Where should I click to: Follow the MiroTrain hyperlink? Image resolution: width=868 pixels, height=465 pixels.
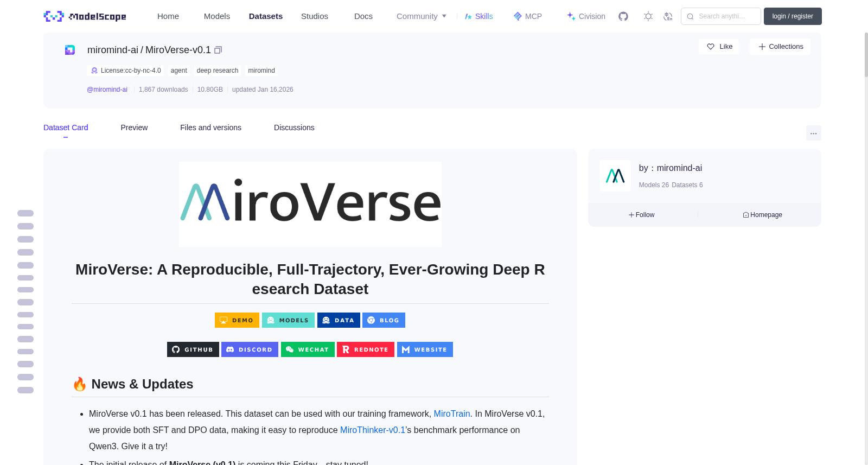click(x=452, y=413)
